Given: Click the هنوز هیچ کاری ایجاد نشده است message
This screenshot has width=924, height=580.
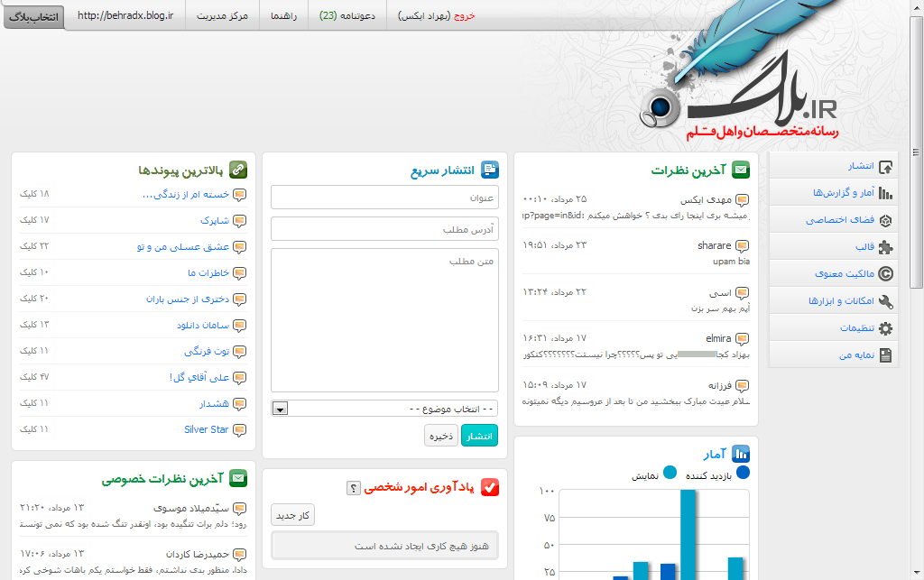Looking at the screenshot, I should 384,546.
